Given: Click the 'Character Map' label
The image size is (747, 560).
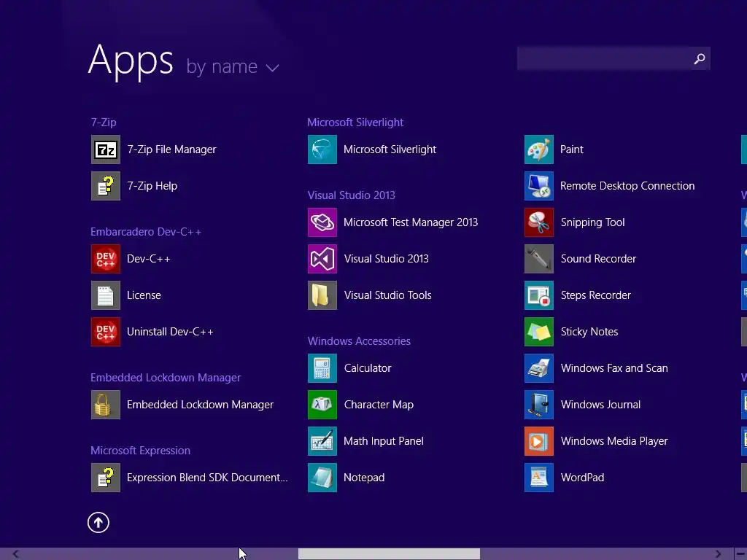Looking at the screenshot, I should (x=379, y=404).
